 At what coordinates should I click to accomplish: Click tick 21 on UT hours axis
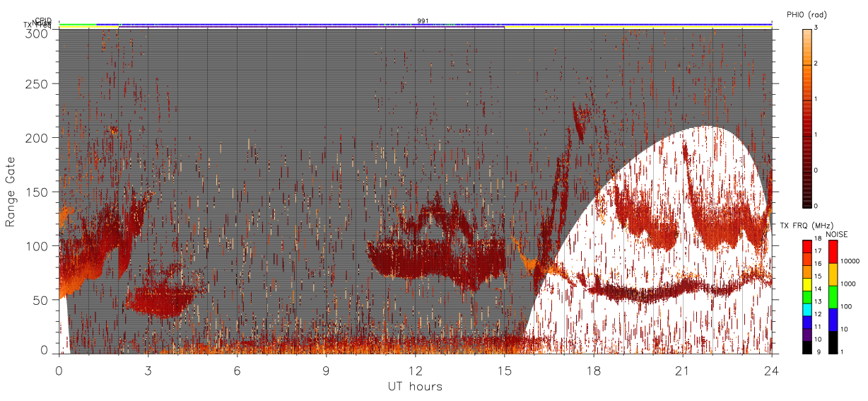pos(683,369)
